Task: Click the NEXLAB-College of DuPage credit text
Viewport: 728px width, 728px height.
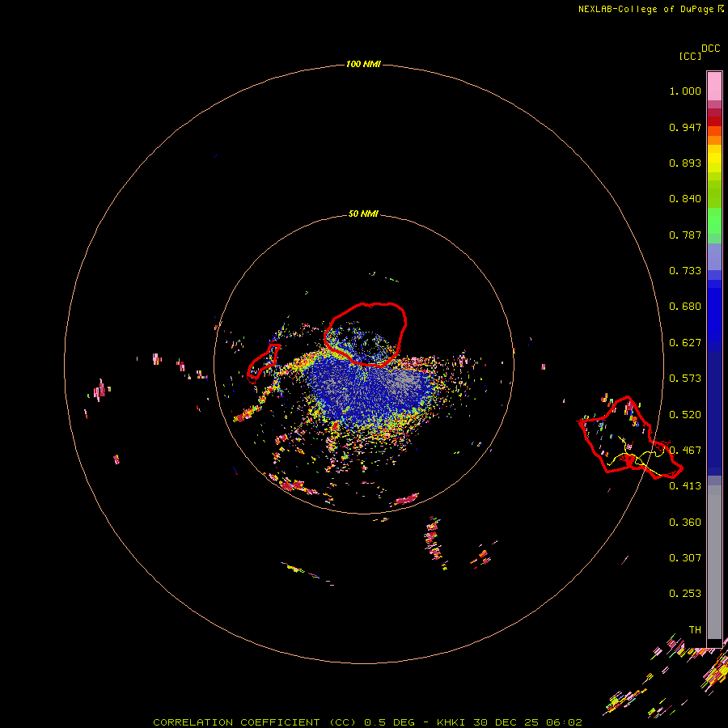Action: click(650, 9)
